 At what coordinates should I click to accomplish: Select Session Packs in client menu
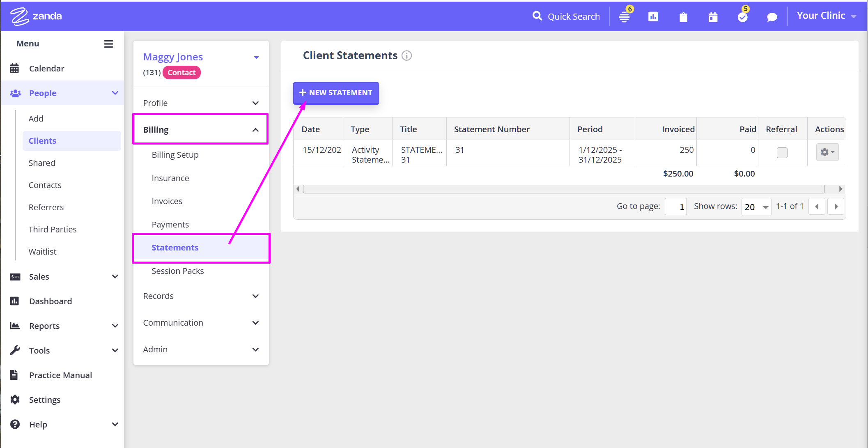coord(177,271)
